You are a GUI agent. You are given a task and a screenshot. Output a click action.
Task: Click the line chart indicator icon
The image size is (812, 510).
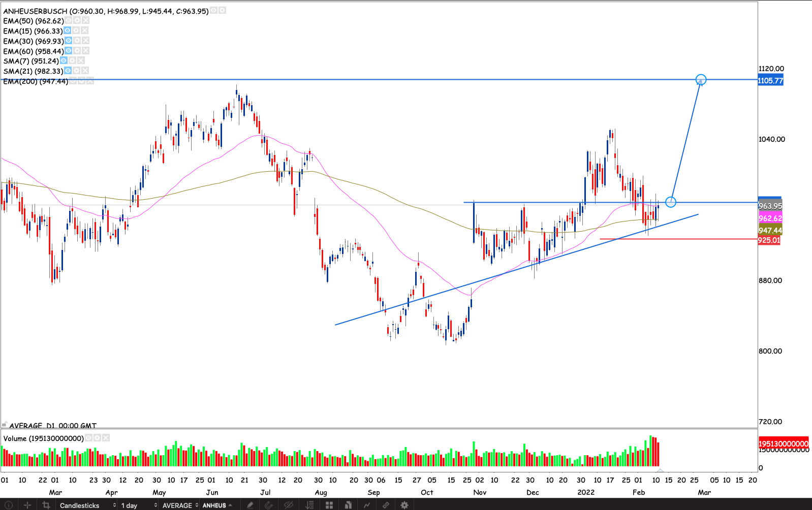click(366, 505)
